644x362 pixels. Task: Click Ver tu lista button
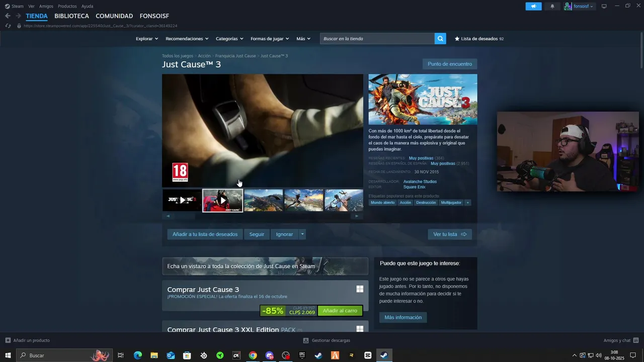pyautogui.click(x=450, y=234)
